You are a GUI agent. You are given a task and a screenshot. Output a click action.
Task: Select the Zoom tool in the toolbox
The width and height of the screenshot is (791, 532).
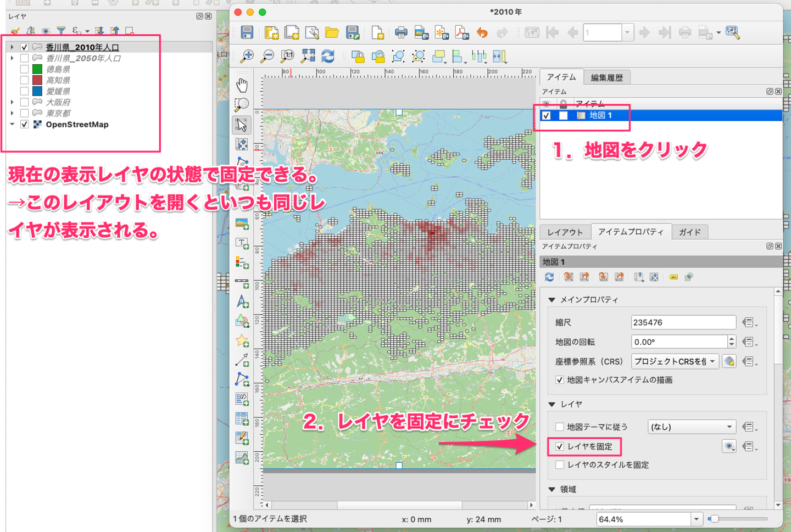tap(242, 104)
